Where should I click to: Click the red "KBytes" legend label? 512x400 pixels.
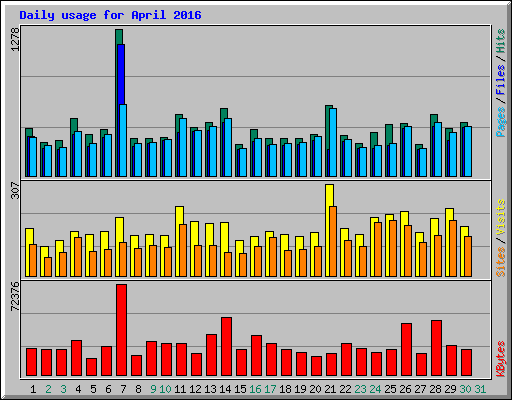pos(501,359)
